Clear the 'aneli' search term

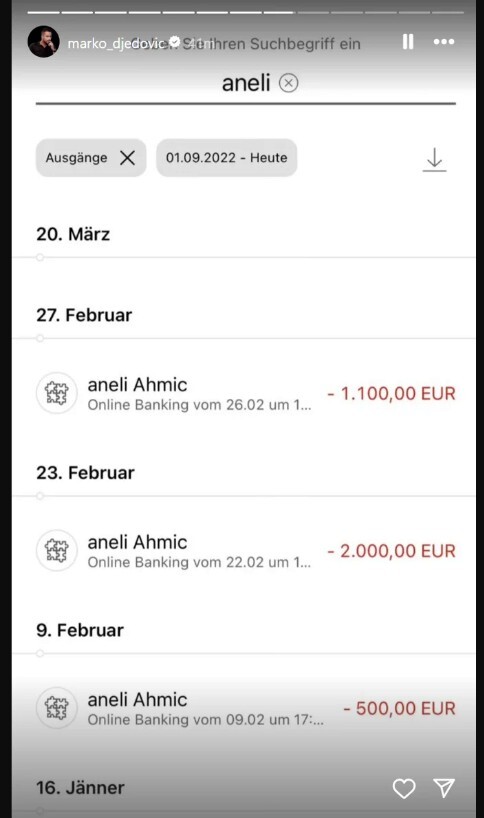(288, 83)
